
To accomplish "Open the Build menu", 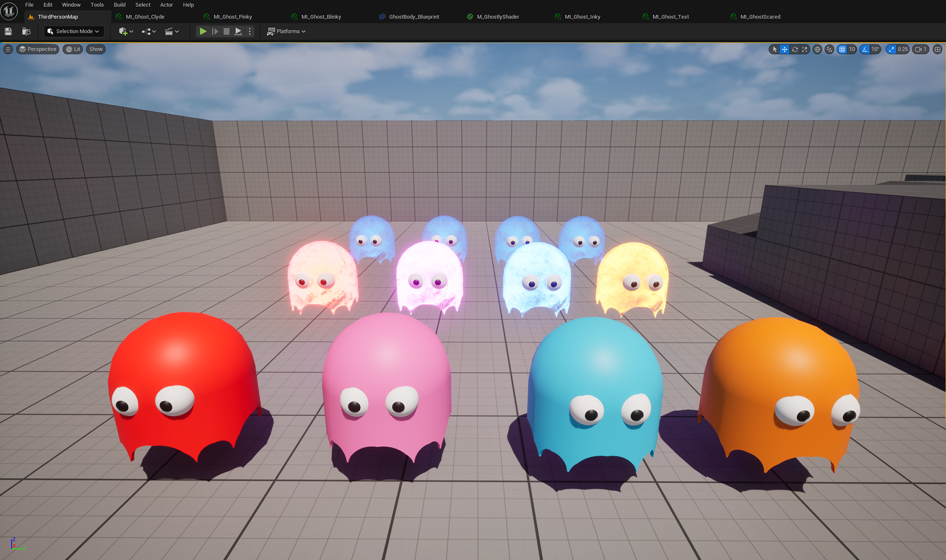I will click(120, 5).
